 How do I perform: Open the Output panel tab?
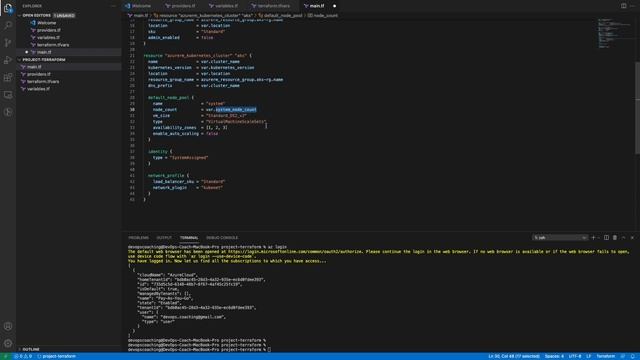[x=164, y=238]
